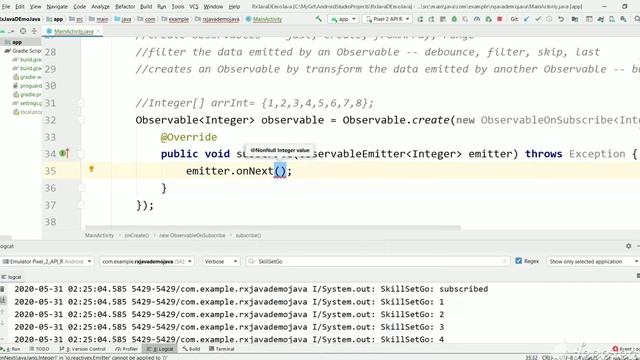Image resolution: width=640 pixels, height=360 pixels.
Task: Open the TODO tool window tab
Action: coord(40,349)
